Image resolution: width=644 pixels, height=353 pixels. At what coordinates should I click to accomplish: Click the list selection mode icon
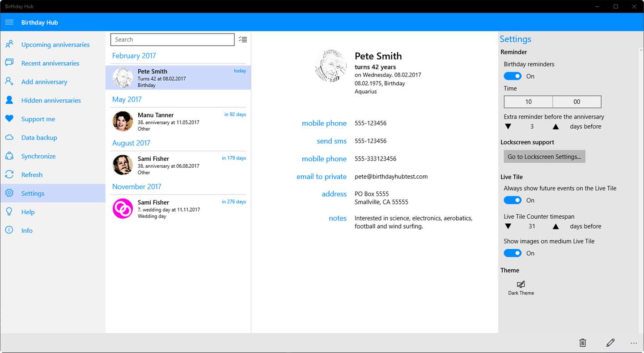tap(243, 39)
